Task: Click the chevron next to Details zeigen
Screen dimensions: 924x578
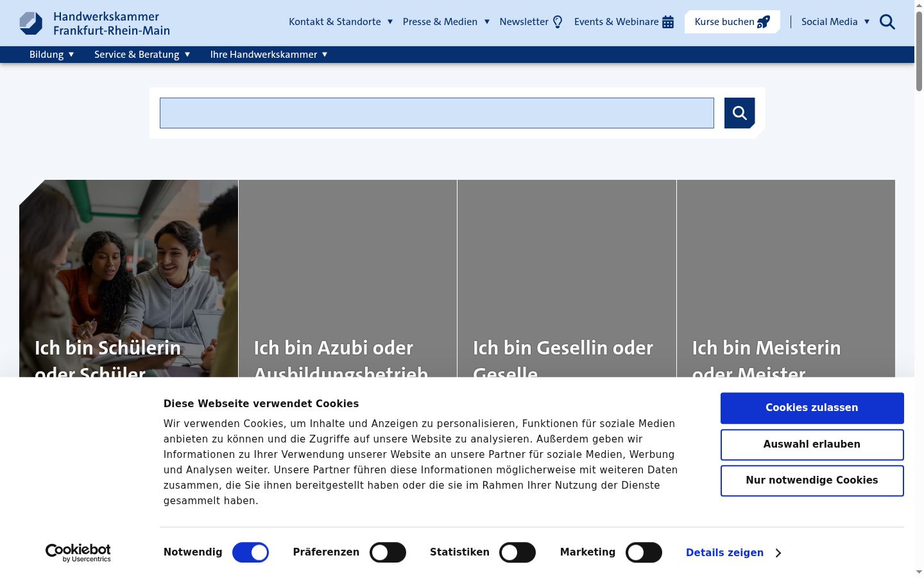Action: tap(778, 553)
